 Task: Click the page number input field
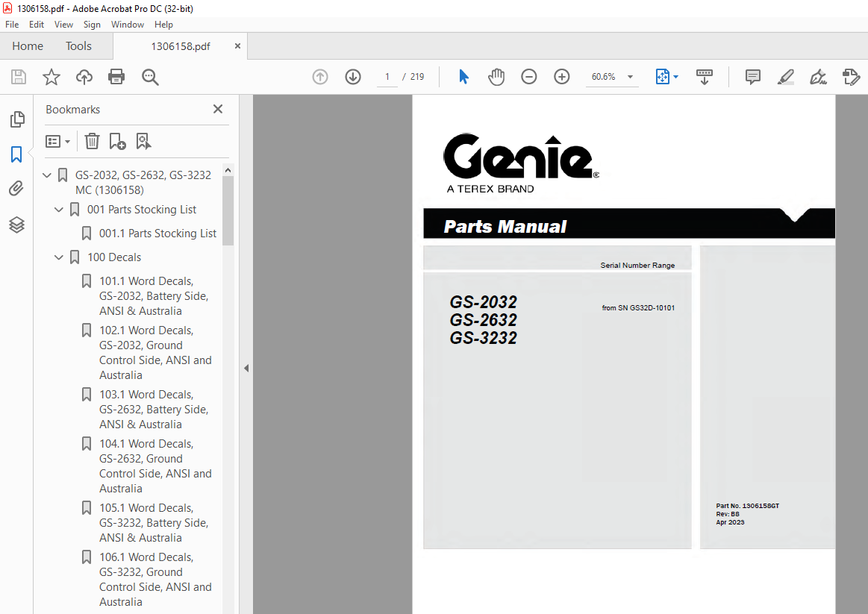click(387, 77)
